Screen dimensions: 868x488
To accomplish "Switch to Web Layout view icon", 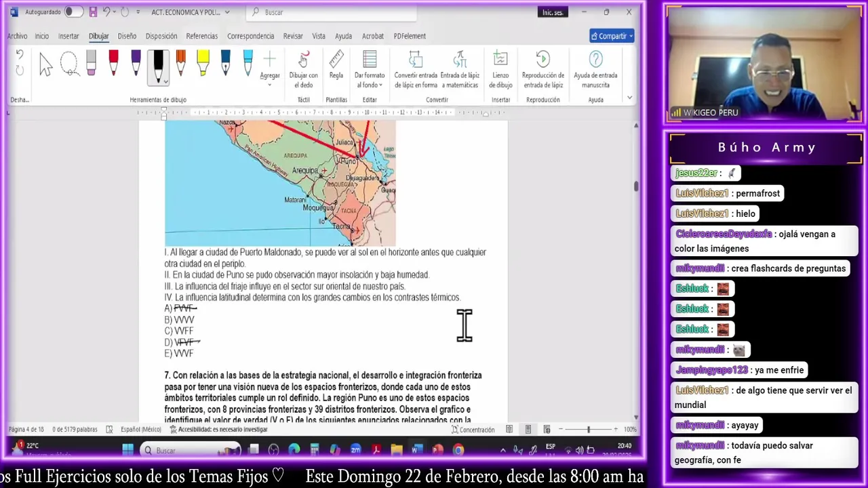I will tap(547, 430).
